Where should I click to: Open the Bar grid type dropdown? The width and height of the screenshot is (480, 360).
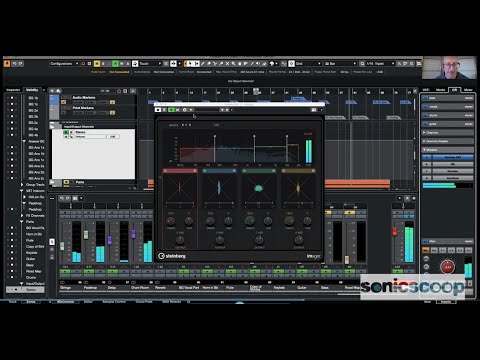click(x=340, y=63)
